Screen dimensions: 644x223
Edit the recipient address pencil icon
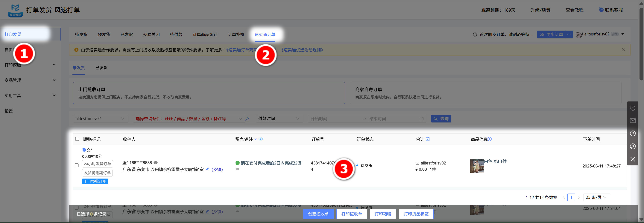(x=207, y=169)
